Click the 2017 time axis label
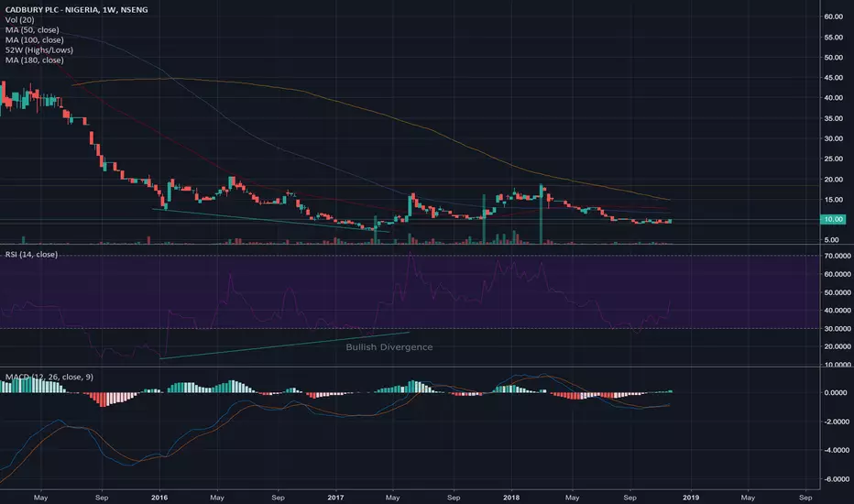 coord(335,498)
